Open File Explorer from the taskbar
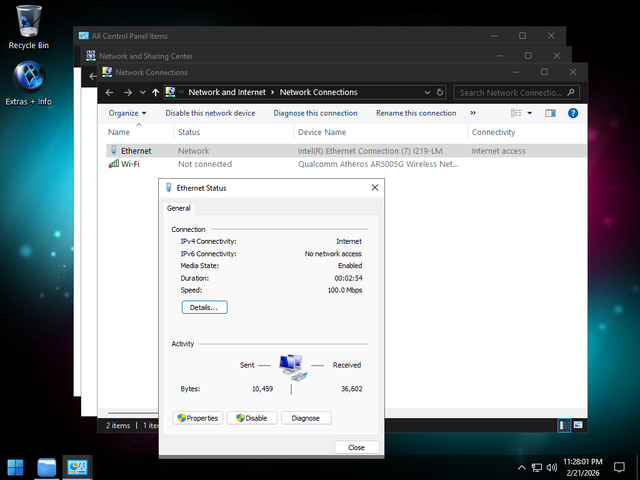Image resolution: width=640 pixels, height=480 pixels. (47, 468)
